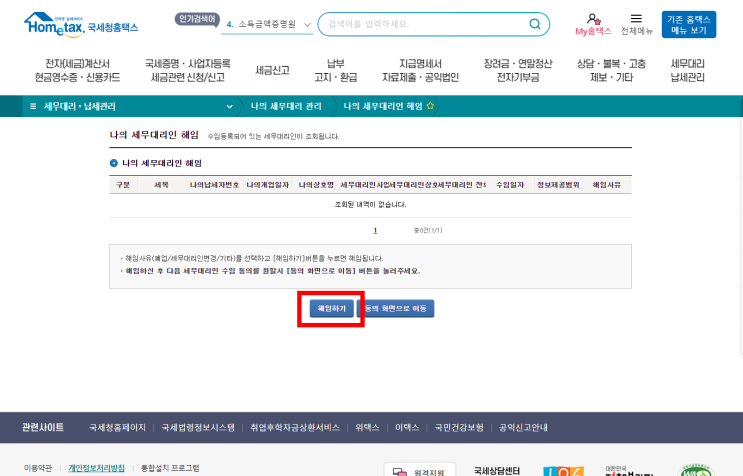The height and width of the screenshot is (476, 743).
Task: Click the 기존 홈택스 메뉴 보기 button
Action: 689,25
